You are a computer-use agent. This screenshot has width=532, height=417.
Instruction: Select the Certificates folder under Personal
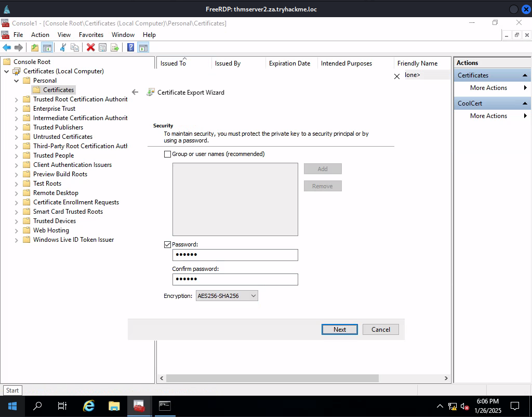[x=58, y=90]
